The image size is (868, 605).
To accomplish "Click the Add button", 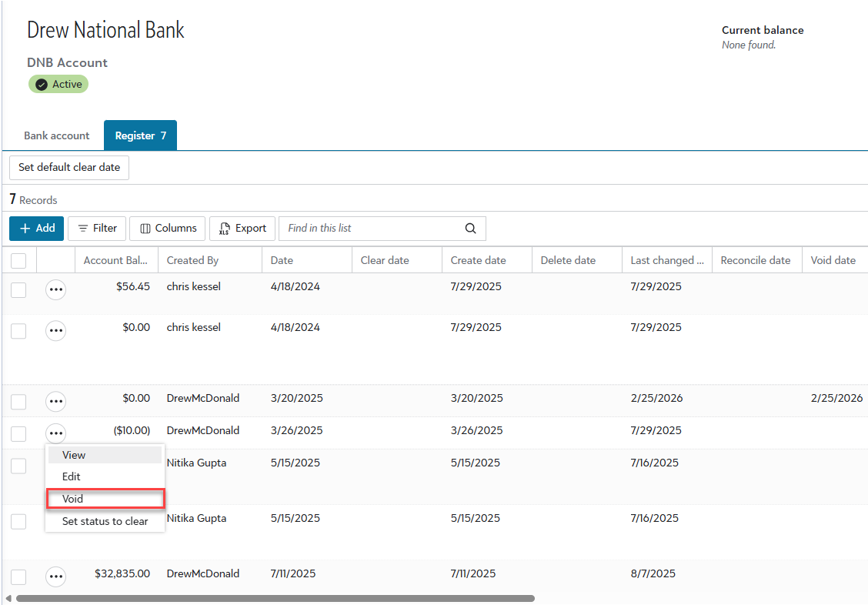I will pyautogui.click(x=37, y=229).
